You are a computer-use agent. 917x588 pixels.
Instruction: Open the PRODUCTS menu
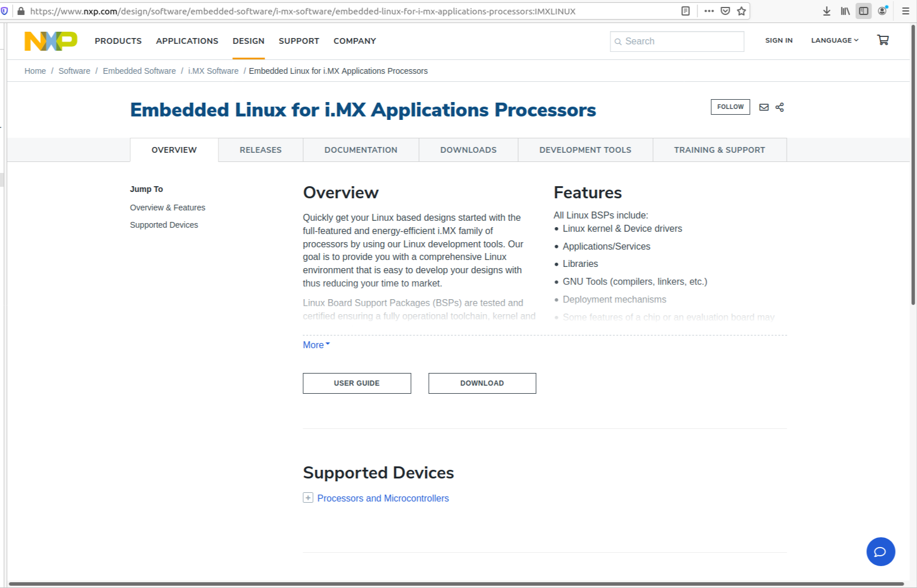[x=118, y=41]
